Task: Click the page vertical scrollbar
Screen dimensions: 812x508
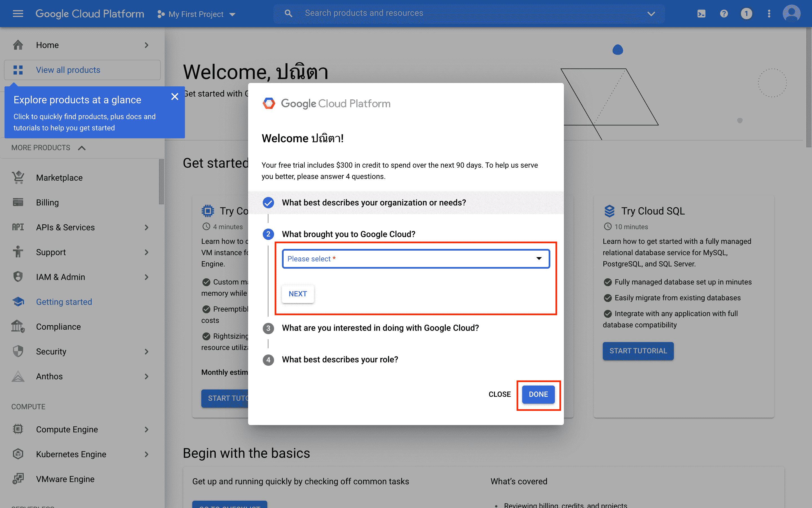Action: click(809, 87)
